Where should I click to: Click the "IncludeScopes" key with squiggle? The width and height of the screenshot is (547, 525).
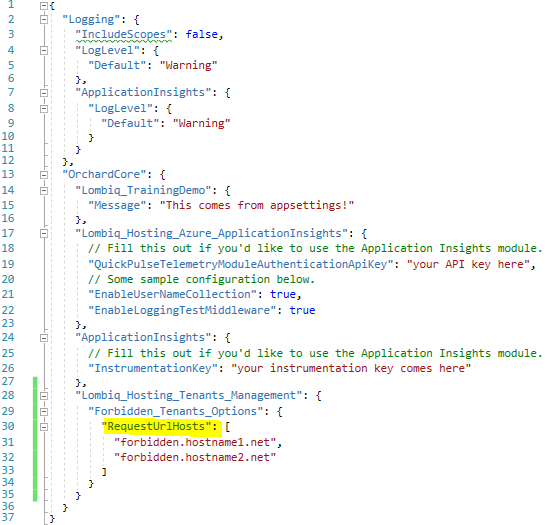(x=124, y=34)
